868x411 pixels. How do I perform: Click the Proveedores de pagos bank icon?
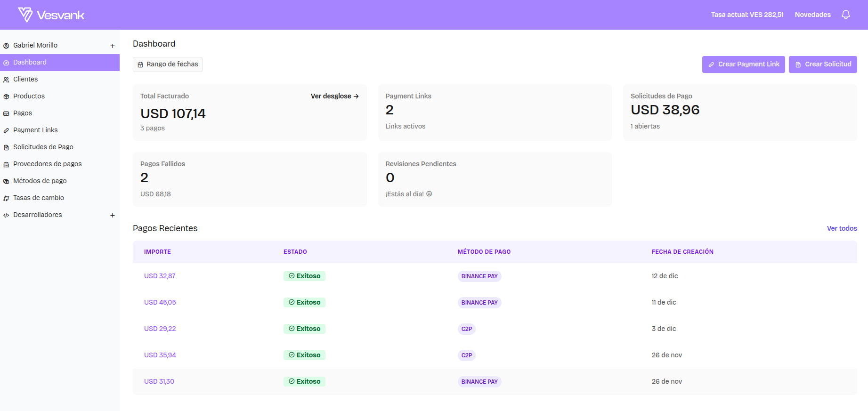[6, 164]
